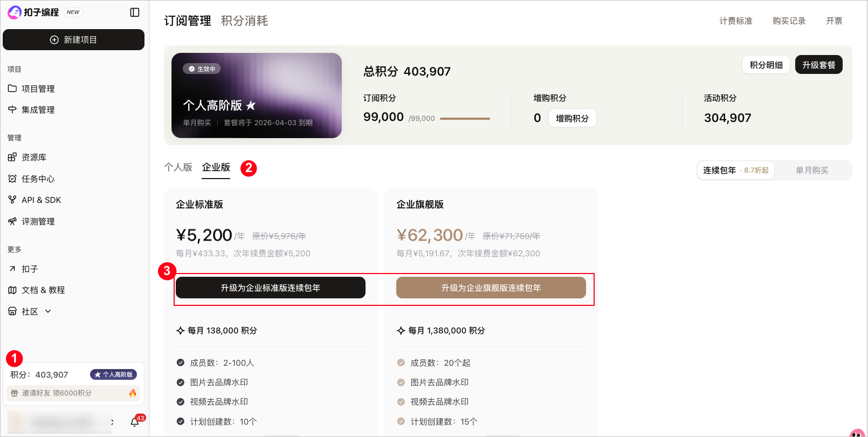Image resolution: width=868 pixels, height=437 pixels.
Task: Open the 开票 link
Action: pyautogui.click(x=834, y=21)
